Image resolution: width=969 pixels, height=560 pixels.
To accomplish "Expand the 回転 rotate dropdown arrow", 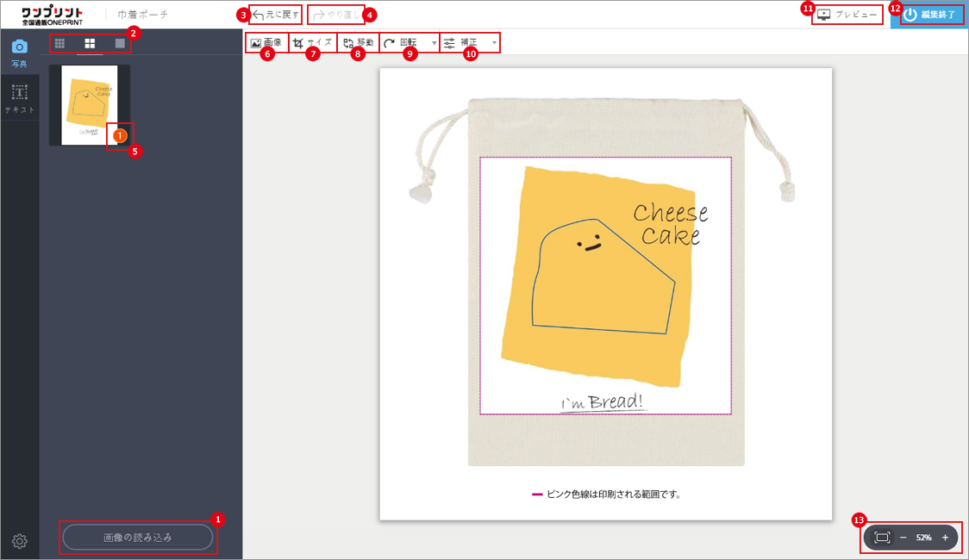I will pos(434,42).
